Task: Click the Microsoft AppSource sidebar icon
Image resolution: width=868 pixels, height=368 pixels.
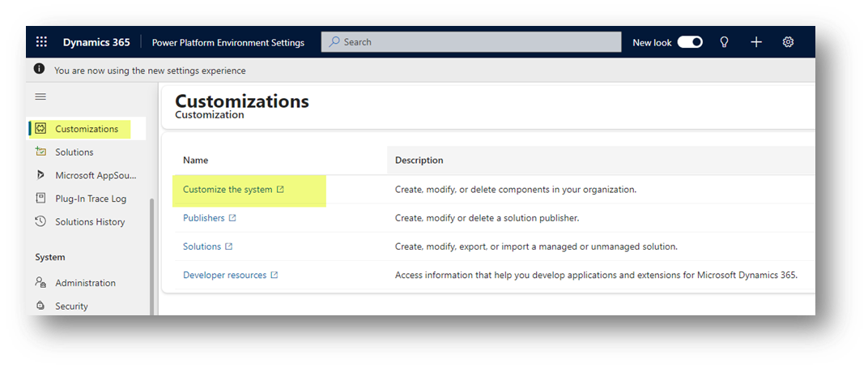Action: [40, 175]
